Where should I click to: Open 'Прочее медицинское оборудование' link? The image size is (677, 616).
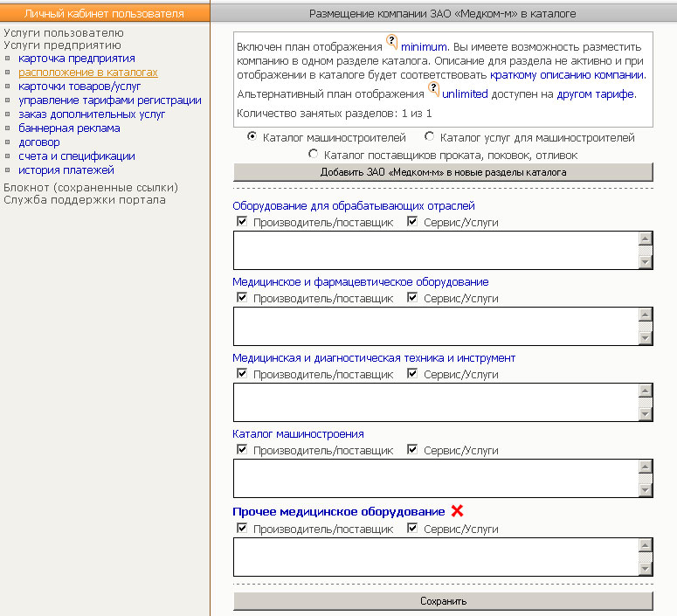point(339,511)
